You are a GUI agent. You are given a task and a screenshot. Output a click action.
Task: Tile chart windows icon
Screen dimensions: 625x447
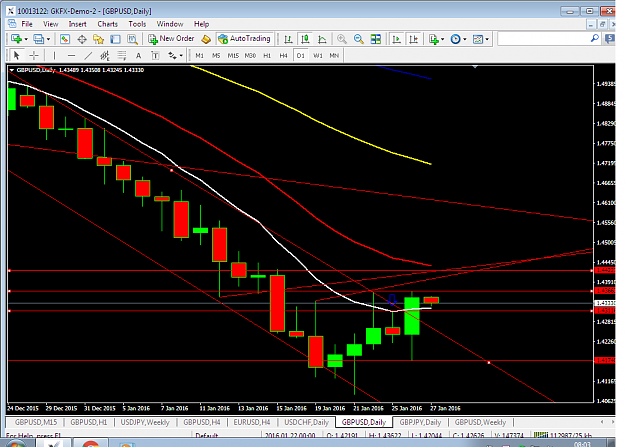[x=375, y=39]
